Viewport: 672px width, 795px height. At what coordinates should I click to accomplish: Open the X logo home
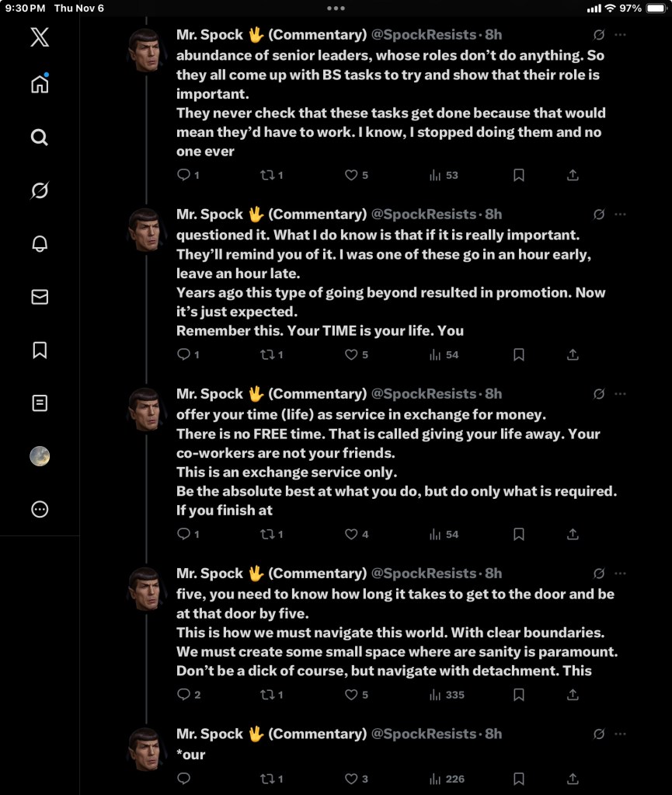click(x=40, y=37)
